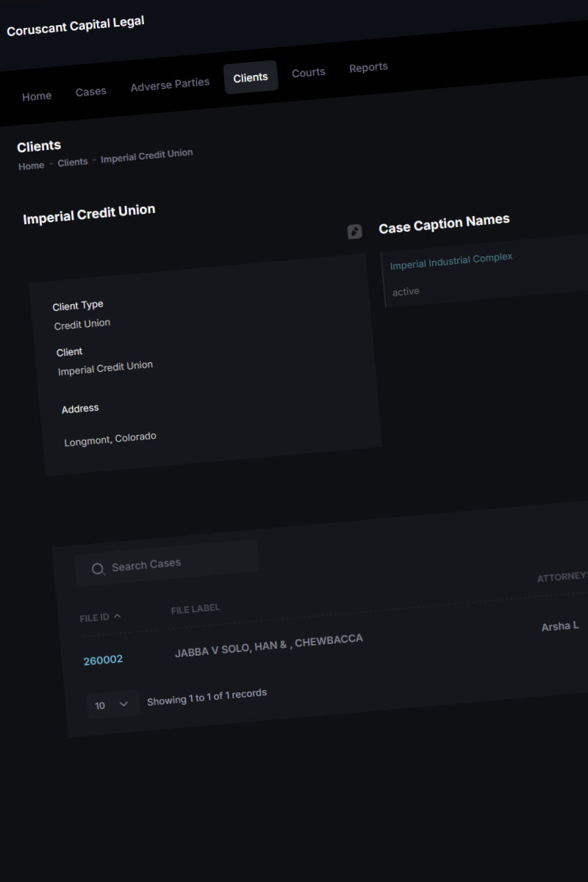Focus the Search Cases input field

click(167, 563)
